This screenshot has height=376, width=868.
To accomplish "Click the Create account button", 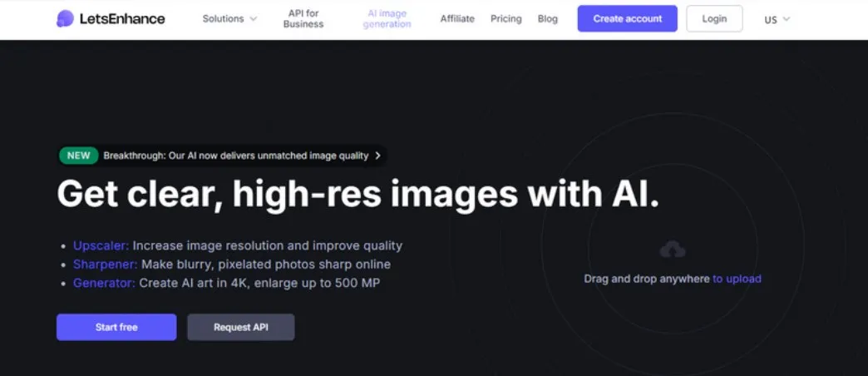I will 627,19.
